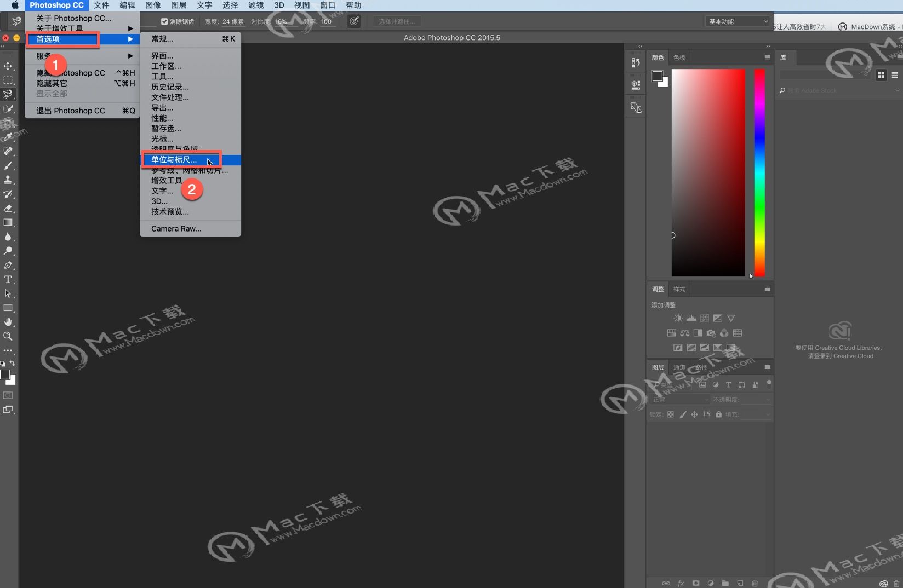
Task: Toggle lock position button
Action: pos(694,414)
